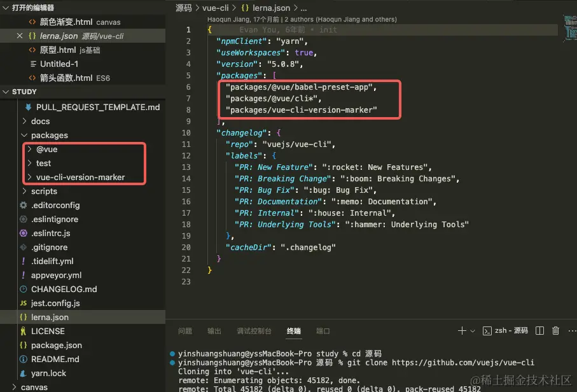Click the gear icon of .editorconfig
Image resolution: width=577 pixels, height=392 pixels.
23,205
